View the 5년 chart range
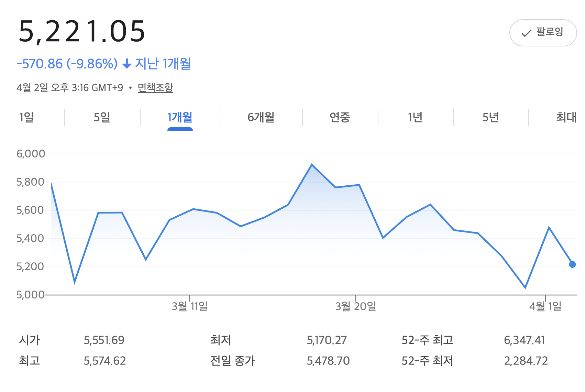585x392 pixels. [x=490, y=118]
